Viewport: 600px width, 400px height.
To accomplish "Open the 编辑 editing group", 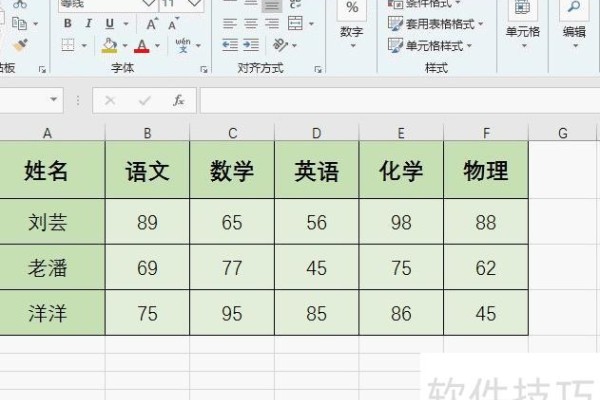I will [574, 25].
